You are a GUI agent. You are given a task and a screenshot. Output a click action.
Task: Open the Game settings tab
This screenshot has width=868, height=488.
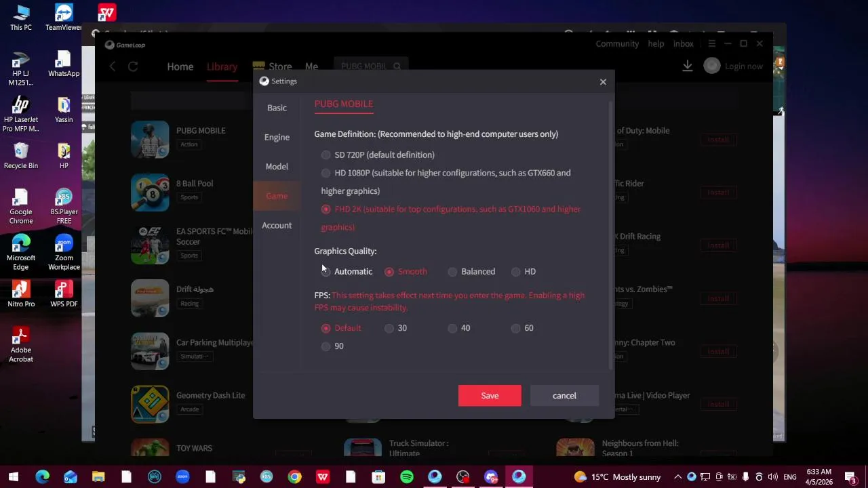(277, 196)
